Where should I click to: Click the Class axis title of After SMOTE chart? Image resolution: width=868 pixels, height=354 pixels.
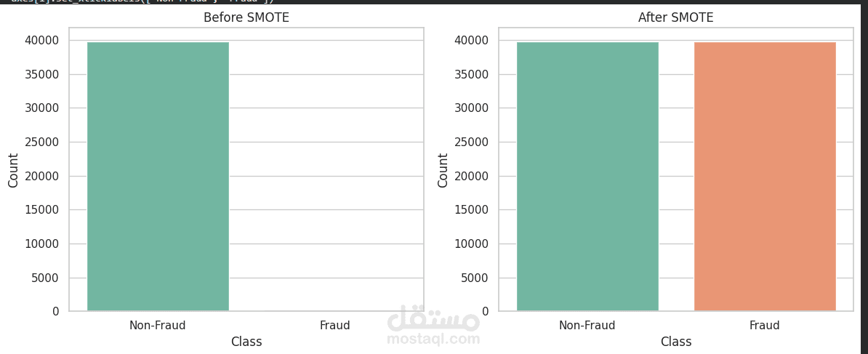point(676,342)
